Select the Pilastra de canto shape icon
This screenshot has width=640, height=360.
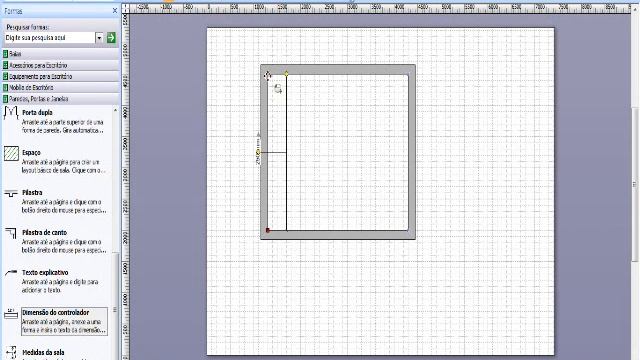pos(11,233)
